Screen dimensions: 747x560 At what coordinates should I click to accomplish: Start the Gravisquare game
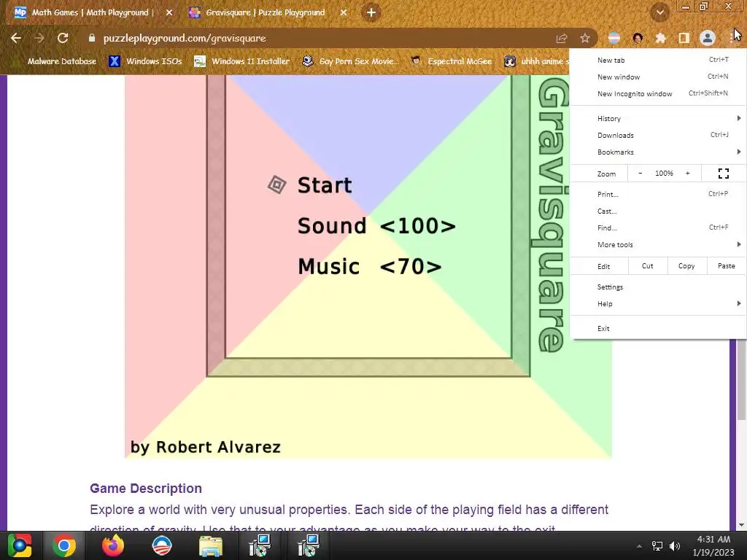pyautogui.click(x=325, y=185)
